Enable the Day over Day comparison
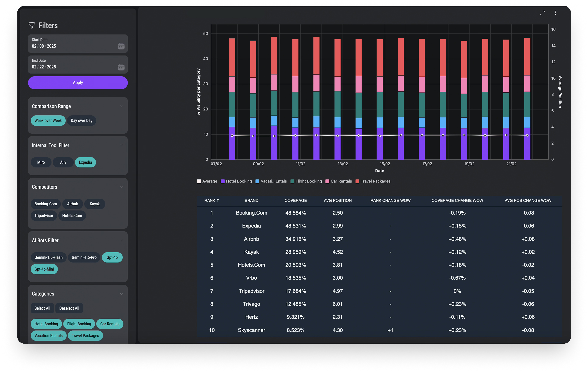588x372 pixels. click(81, 121)
